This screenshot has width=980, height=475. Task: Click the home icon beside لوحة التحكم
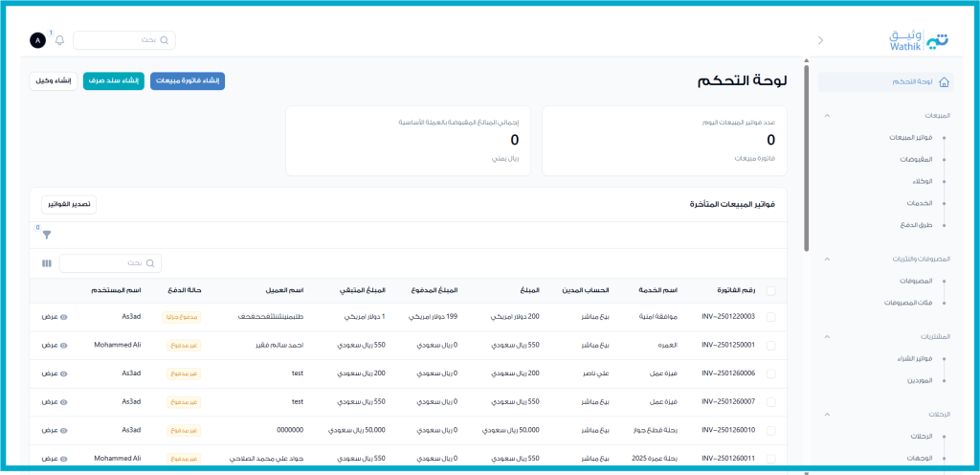pos(944,82)
